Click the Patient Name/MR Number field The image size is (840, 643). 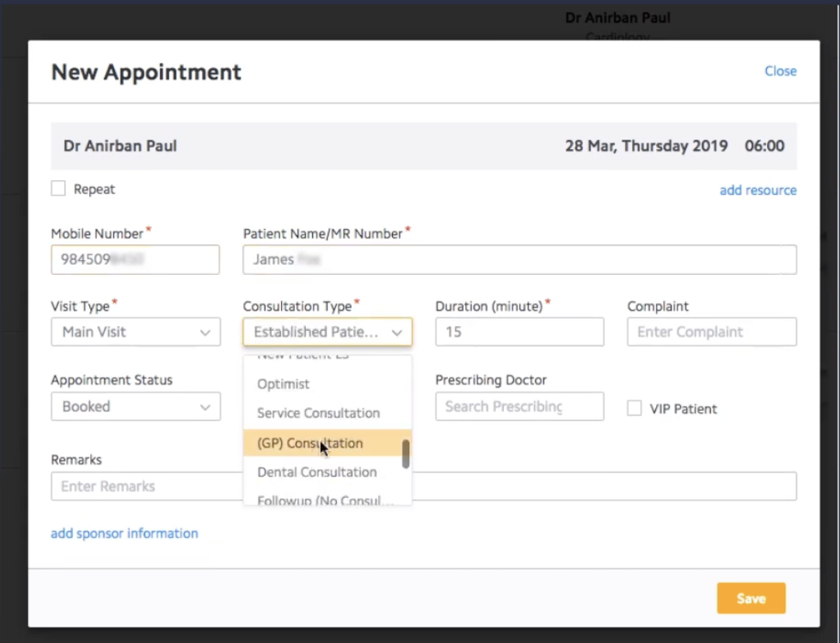click(519, 259)
